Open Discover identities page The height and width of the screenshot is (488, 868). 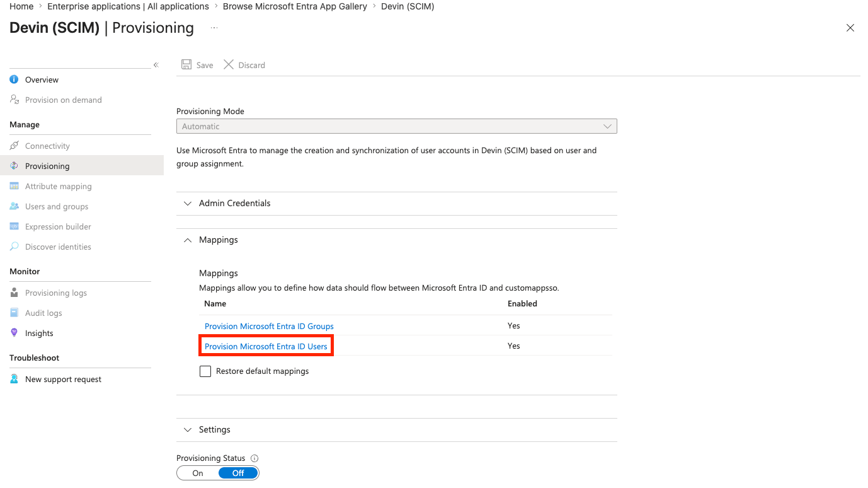click(x=58, y=247)
